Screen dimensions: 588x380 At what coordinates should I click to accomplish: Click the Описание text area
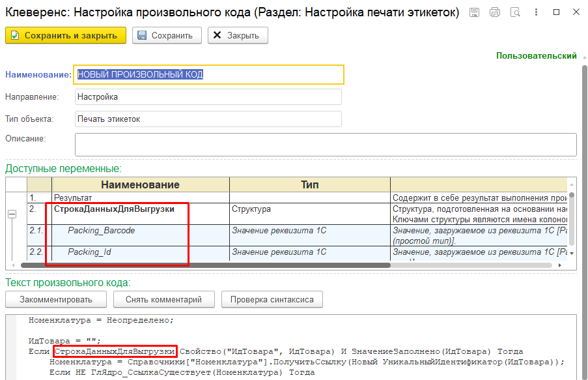(x=326, y=145)
